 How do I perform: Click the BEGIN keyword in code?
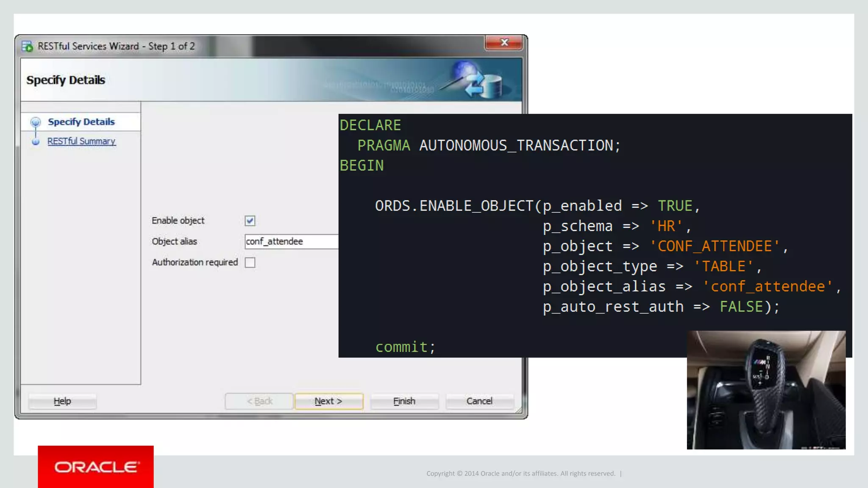(x=362, y=166)
